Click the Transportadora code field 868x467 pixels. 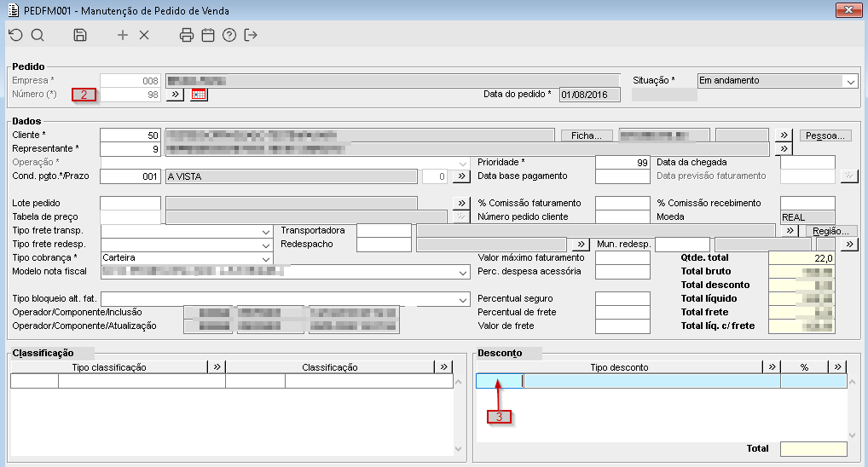coord(385,231)
